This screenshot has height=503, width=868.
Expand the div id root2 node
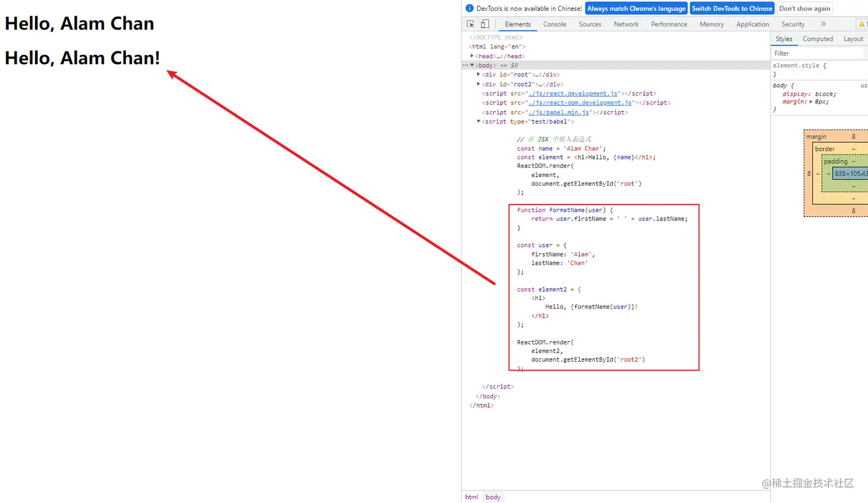[x=478, y=84]
